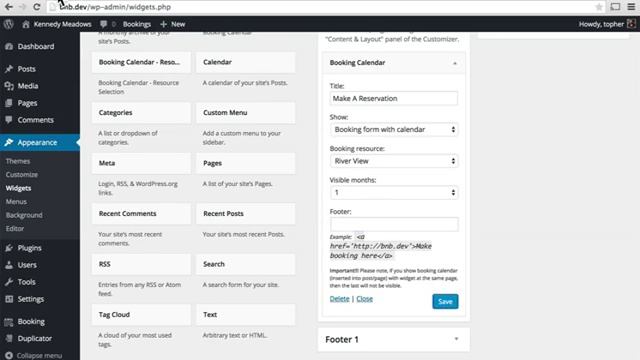Click the Users person icon
The width and height of the screenshot is (640, 360).
tap(9, 265)
